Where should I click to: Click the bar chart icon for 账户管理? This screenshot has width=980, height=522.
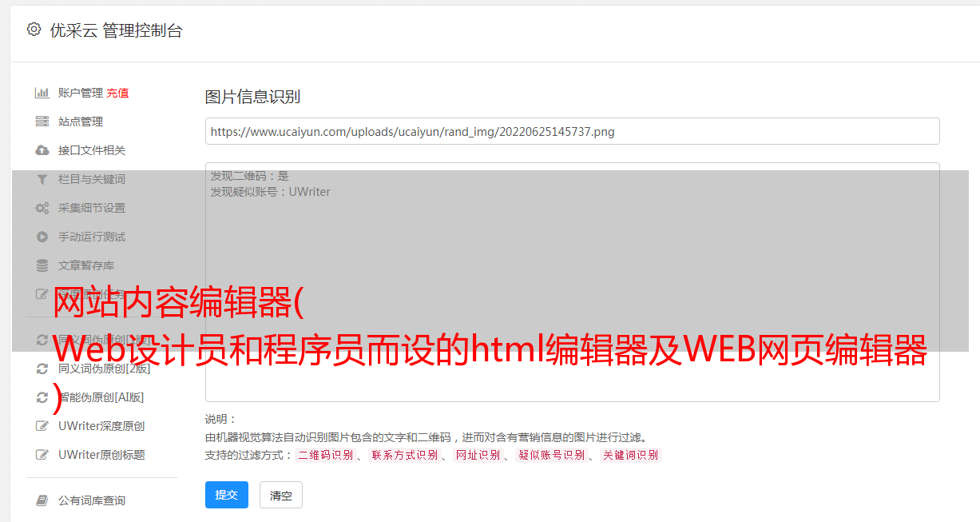[42, 93]
